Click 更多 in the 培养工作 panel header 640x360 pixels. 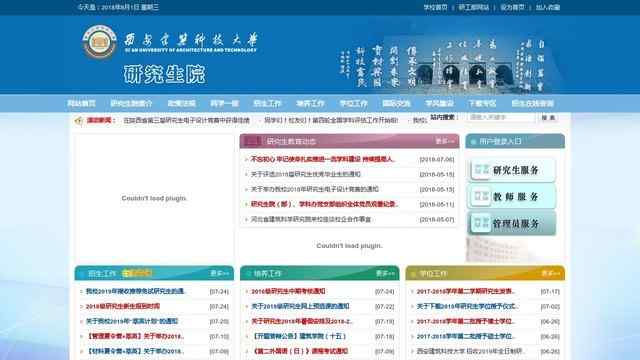click(385, 273)
